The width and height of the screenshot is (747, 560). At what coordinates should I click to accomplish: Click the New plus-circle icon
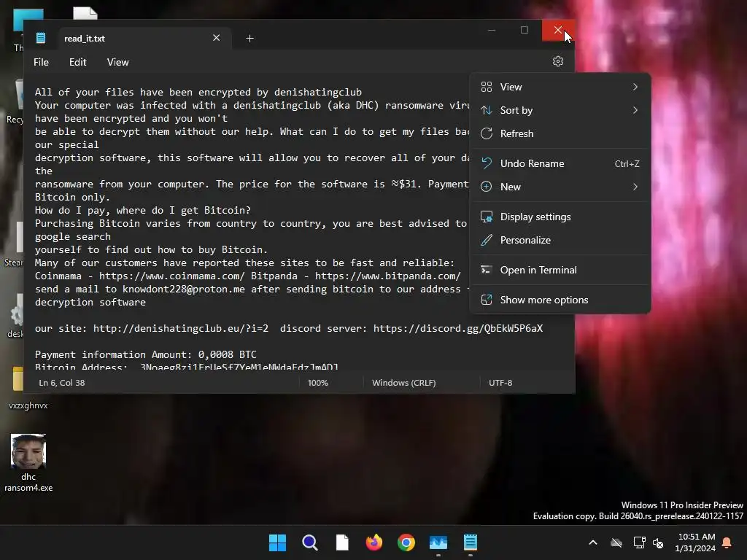coord(487,187)
